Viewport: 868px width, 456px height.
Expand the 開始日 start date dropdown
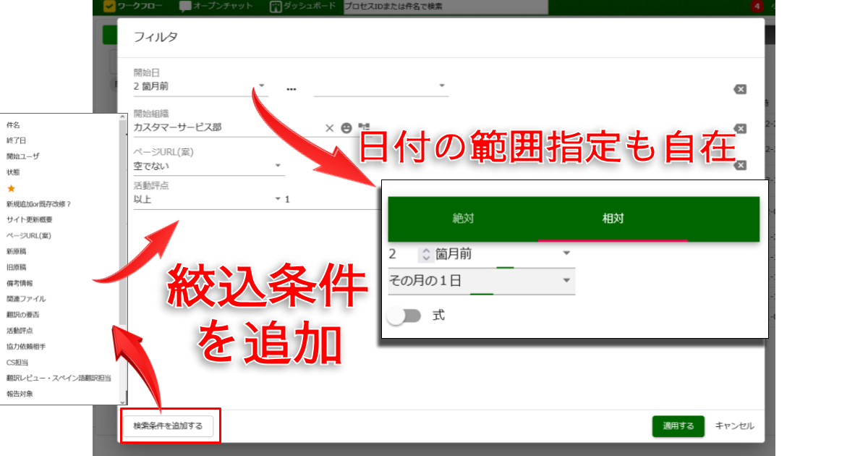click(x=262, y=86)
